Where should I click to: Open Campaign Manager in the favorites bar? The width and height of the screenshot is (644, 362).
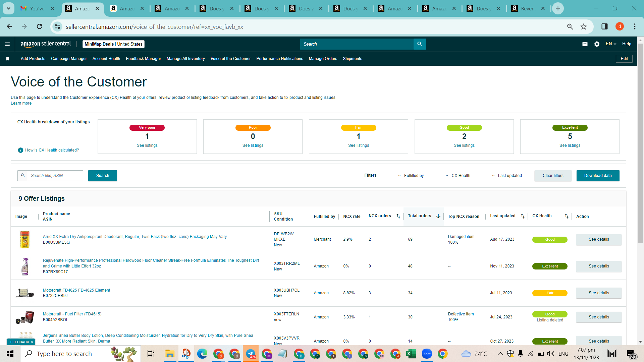[x=69, y=59]
